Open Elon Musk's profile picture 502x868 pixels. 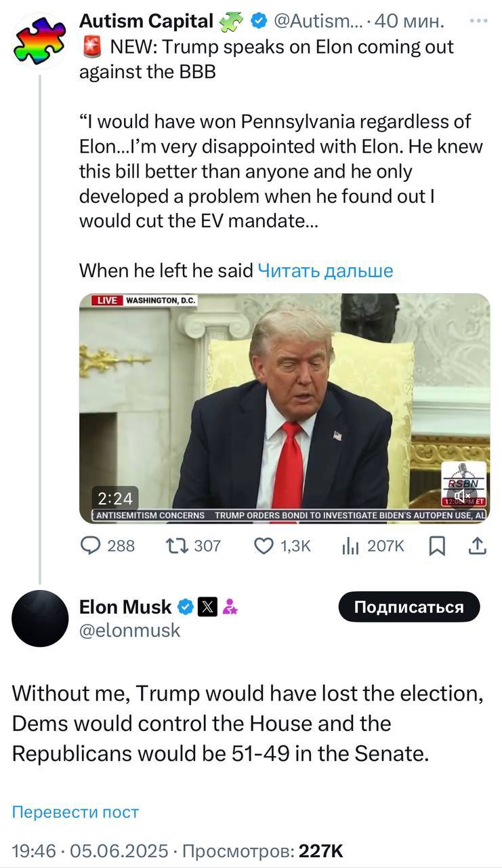pyautogui.click(x=40, y=618)
